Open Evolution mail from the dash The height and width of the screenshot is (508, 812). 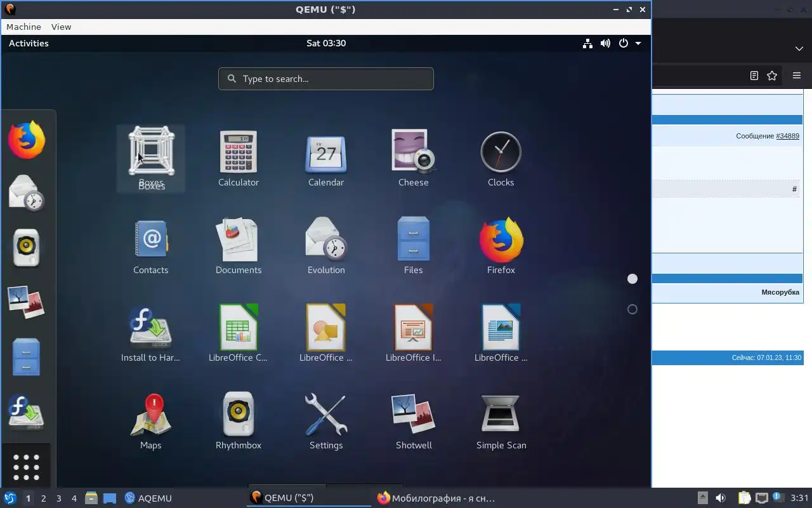click(x=27, y=193)
